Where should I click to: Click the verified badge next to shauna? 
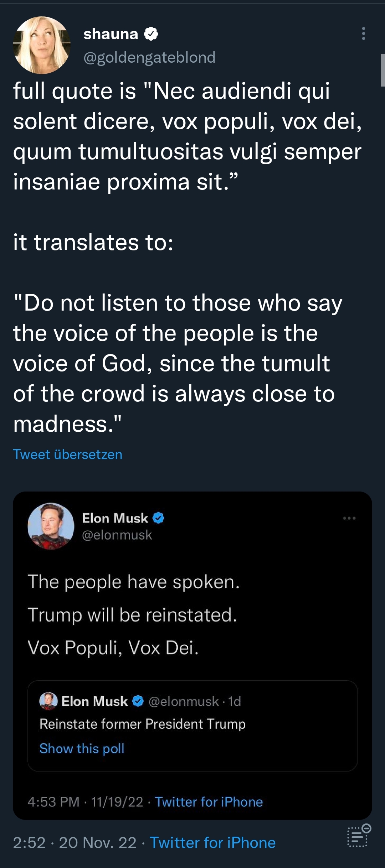151,34
